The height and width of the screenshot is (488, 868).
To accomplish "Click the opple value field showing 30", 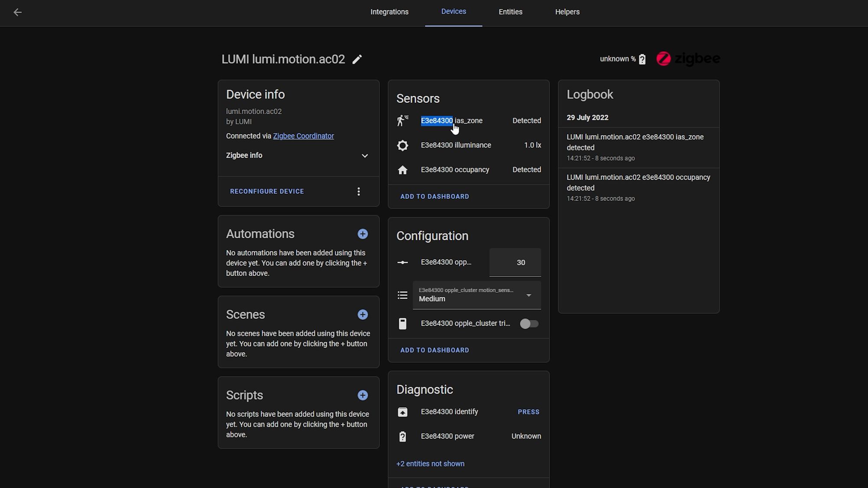I will pyautogui.click(x=515, y=262).
